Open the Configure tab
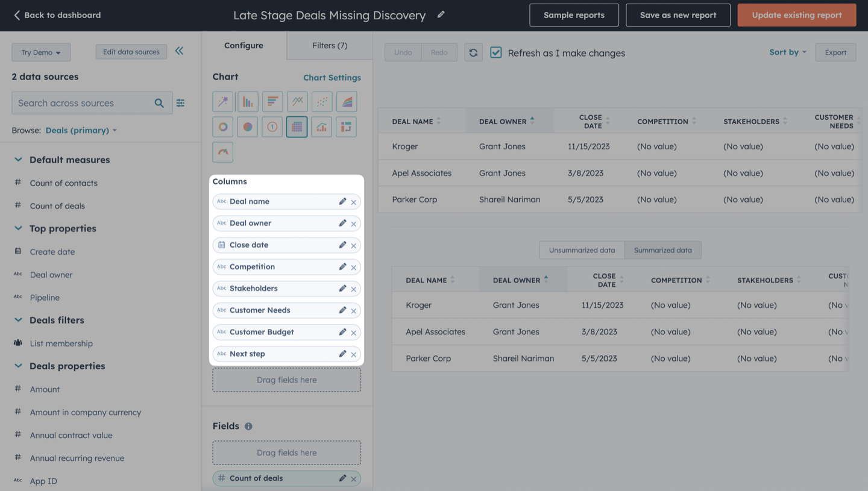Screen dimensions: 868x491 point(244,45)
